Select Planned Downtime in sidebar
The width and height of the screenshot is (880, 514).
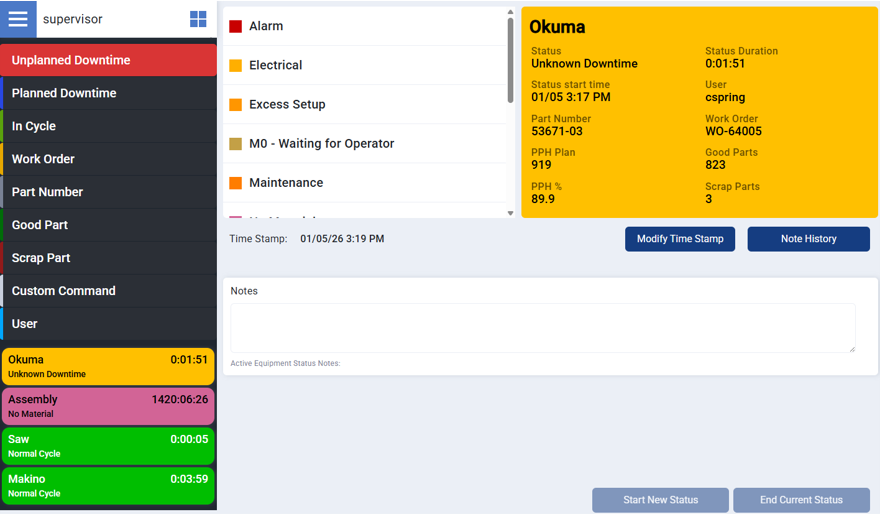[108, 93]
